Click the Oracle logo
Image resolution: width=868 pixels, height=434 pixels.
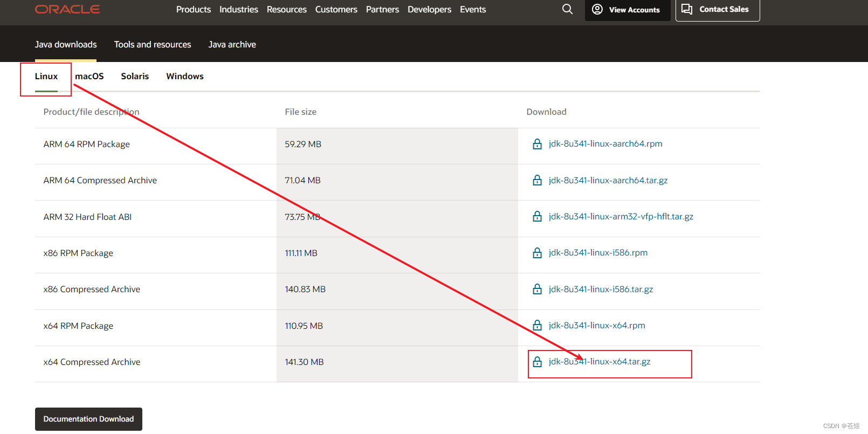coord(67,9)
